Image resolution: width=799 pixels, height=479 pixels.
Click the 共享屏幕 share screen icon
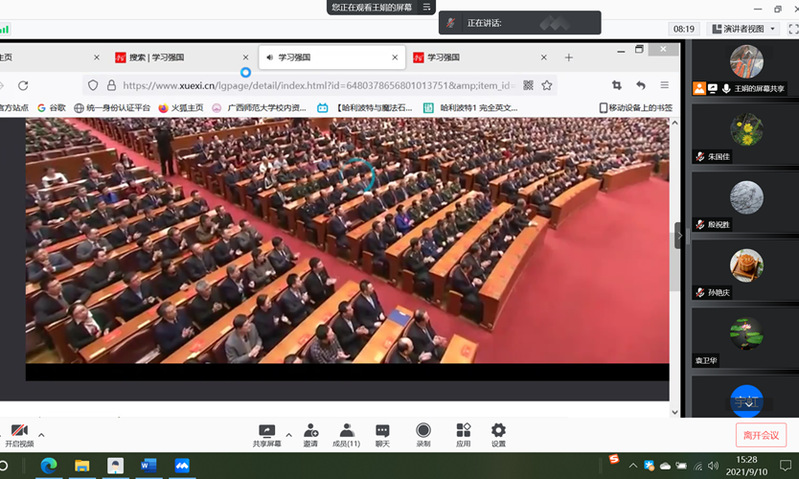tap(266, 432)
